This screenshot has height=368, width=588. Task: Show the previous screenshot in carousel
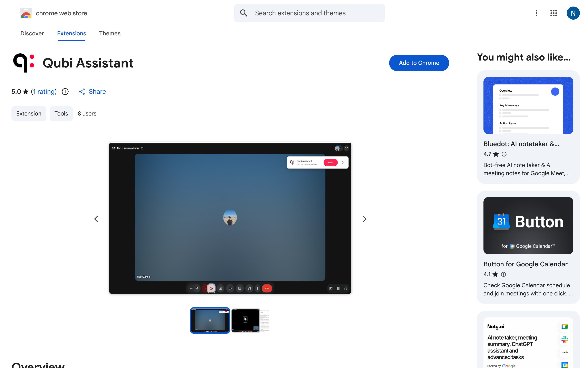click(96, 219)
